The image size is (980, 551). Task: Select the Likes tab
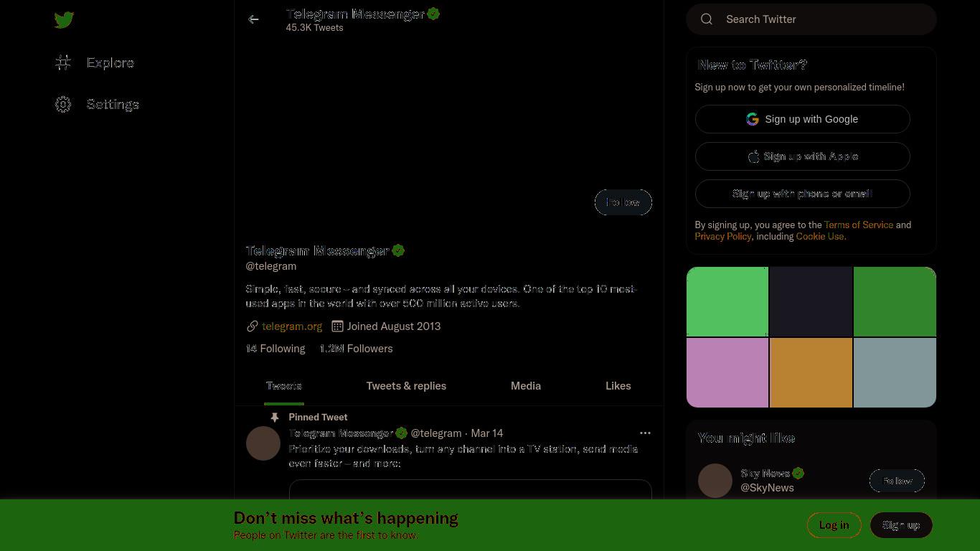click(x=618, y=386)
